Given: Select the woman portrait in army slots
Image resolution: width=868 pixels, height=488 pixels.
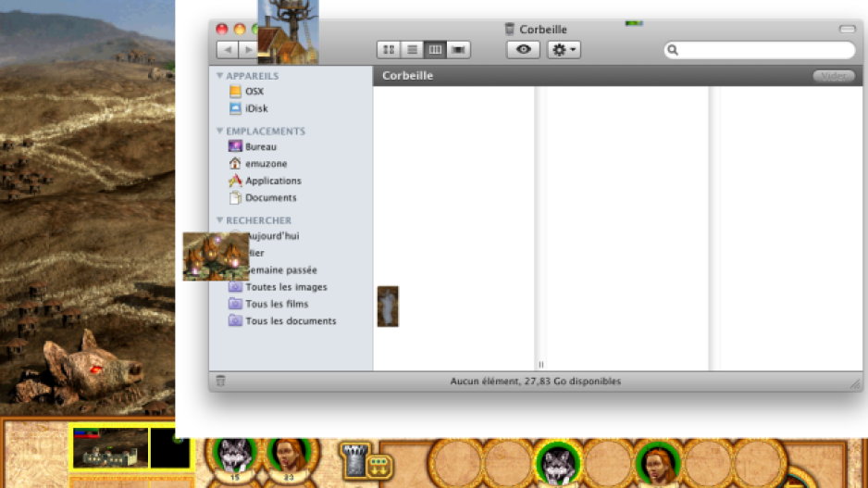Looking at the screenshot, I should tap(658, 464).
